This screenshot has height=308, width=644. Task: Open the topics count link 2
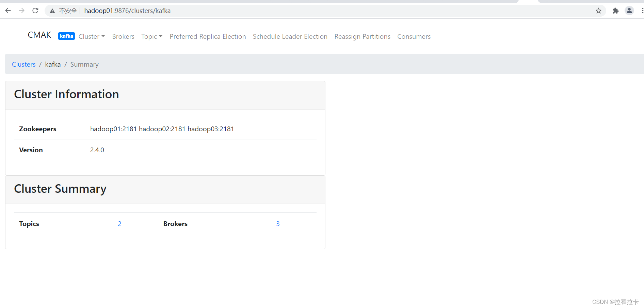(x=119, y=224)
